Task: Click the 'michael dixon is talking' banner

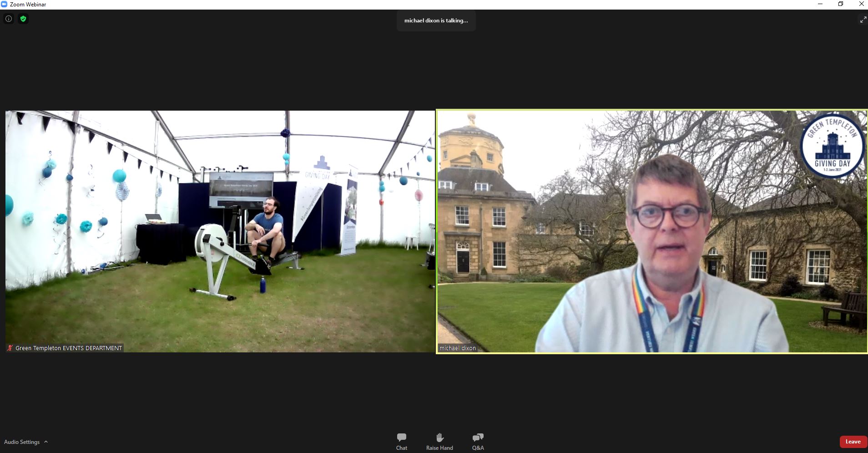Action: 436,20
